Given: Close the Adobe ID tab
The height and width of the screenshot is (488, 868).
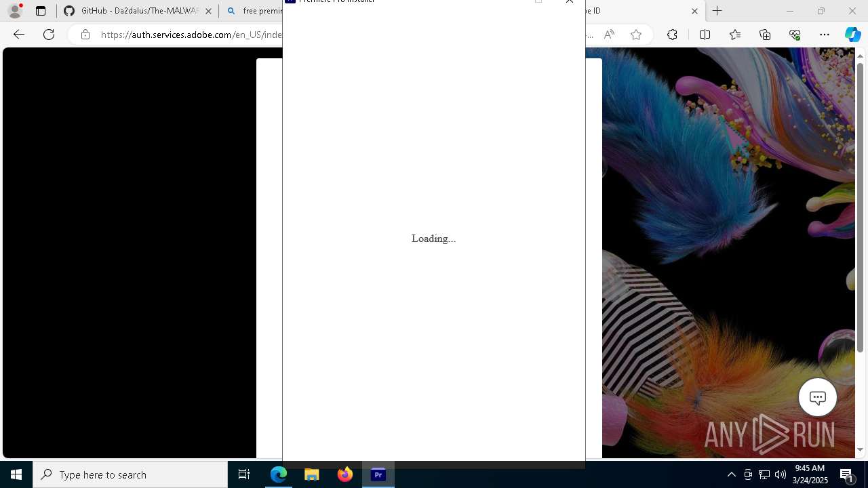Looking at the screenshot, I should pos(694,11).
